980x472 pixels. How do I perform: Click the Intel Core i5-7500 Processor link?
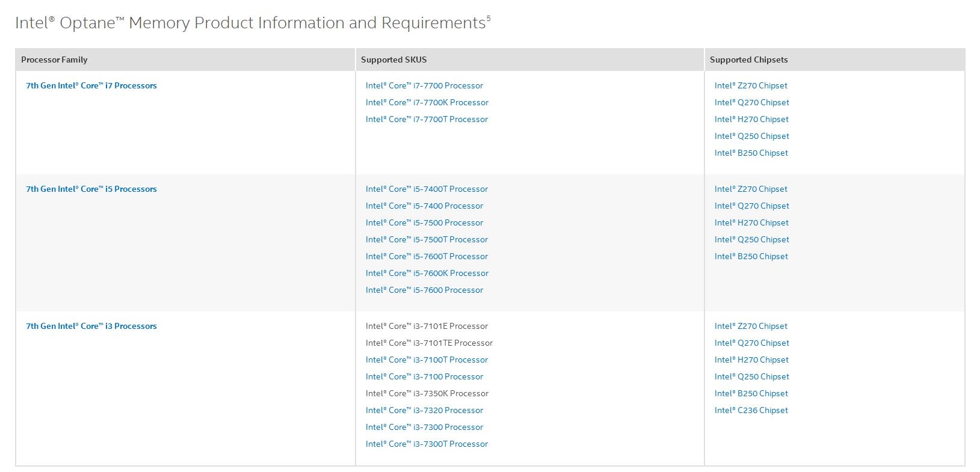point(424,222)
